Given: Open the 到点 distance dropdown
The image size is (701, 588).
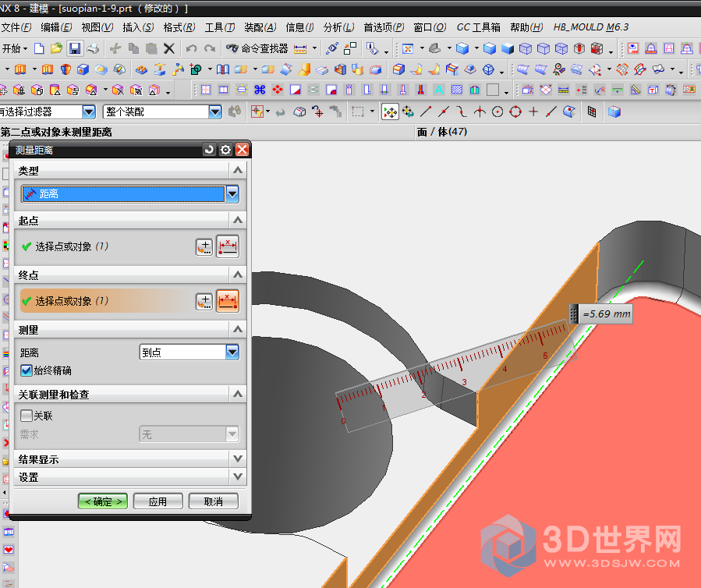Looking at the screenshot, I should click(x=232, y=352).
